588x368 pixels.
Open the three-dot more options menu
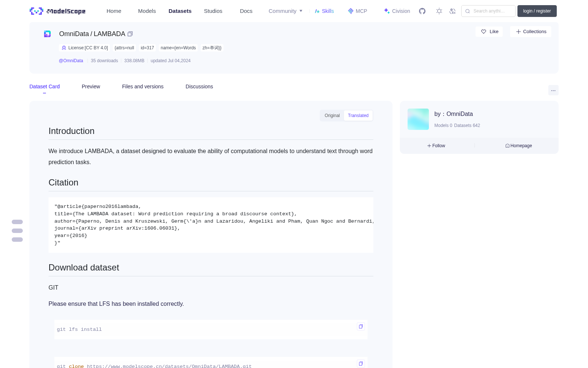pos(553,90)
